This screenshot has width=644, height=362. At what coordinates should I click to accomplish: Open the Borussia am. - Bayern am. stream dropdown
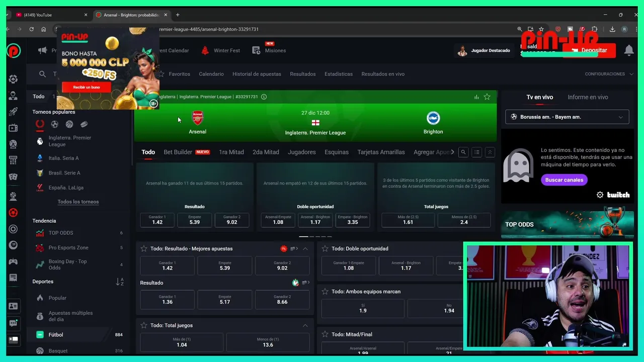pyautogui.click(x=567, y=117)
